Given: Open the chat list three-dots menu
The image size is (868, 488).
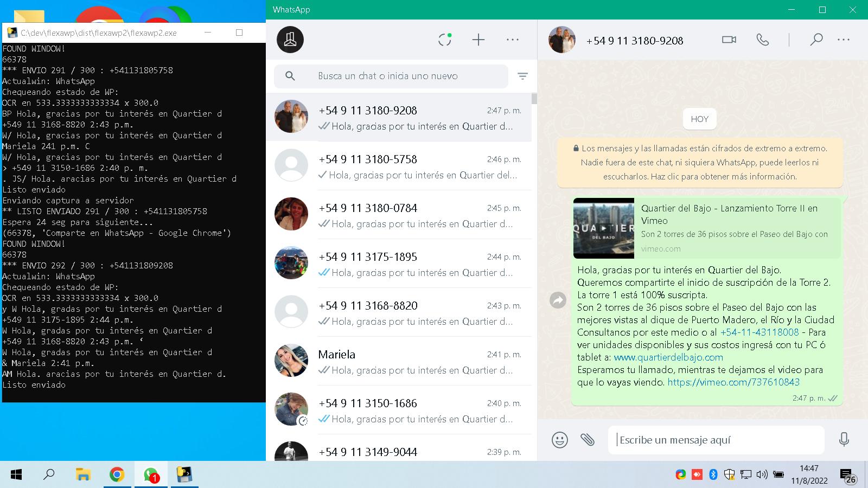Looking at the screenshot, I should [x=513, y=40].
